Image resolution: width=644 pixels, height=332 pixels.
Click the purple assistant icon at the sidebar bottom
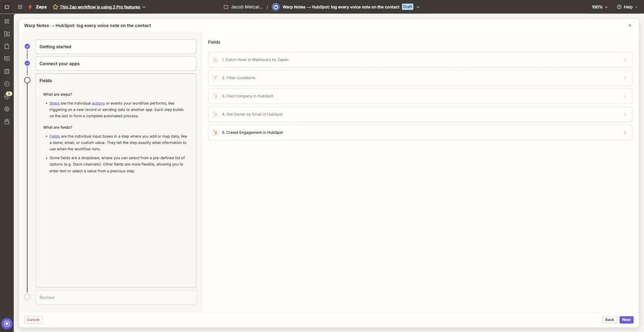(x=6, y=323)
